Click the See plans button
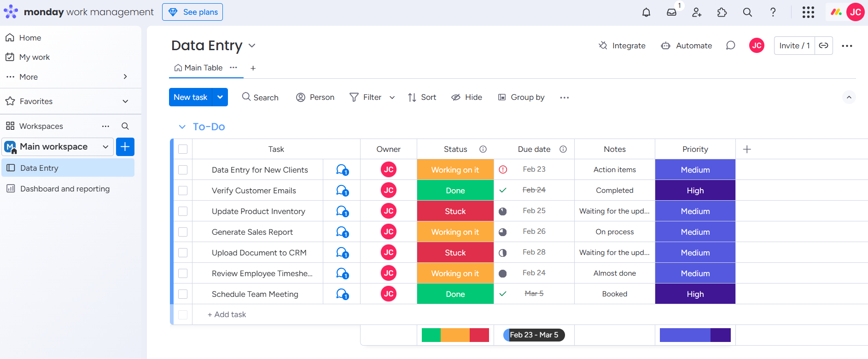The height and width of the screenshot is (359, 868). [192, 12]
